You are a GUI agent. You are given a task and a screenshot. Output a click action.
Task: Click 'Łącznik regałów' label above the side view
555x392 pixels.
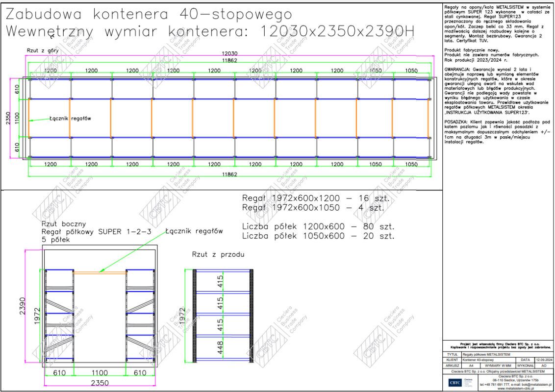(194, 231)
